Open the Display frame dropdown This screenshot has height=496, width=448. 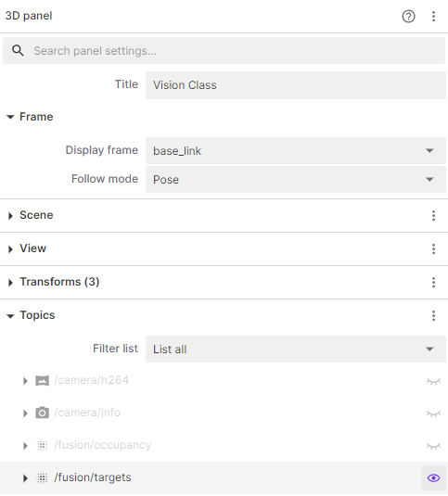[x=296, y=150]
